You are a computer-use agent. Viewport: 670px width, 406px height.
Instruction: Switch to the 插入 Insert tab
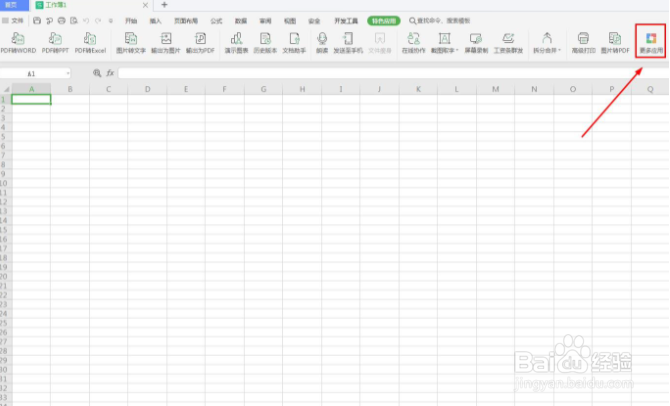pos(155,21)
